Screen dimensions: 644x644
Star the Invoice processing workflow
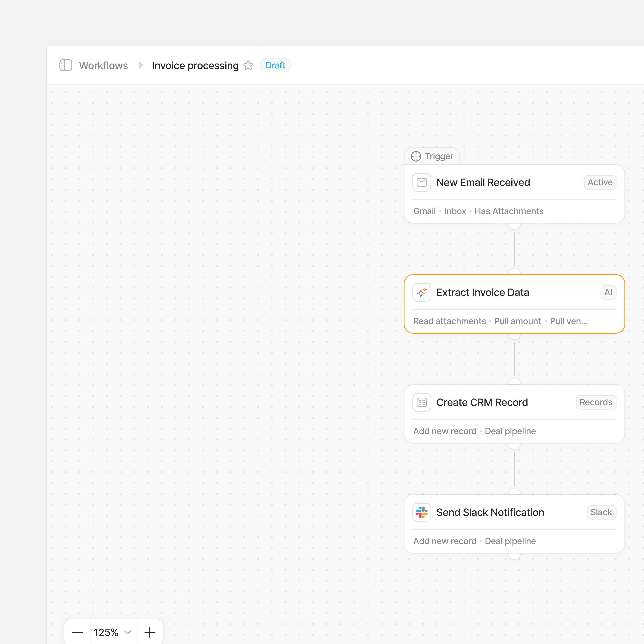coord(248,65)
